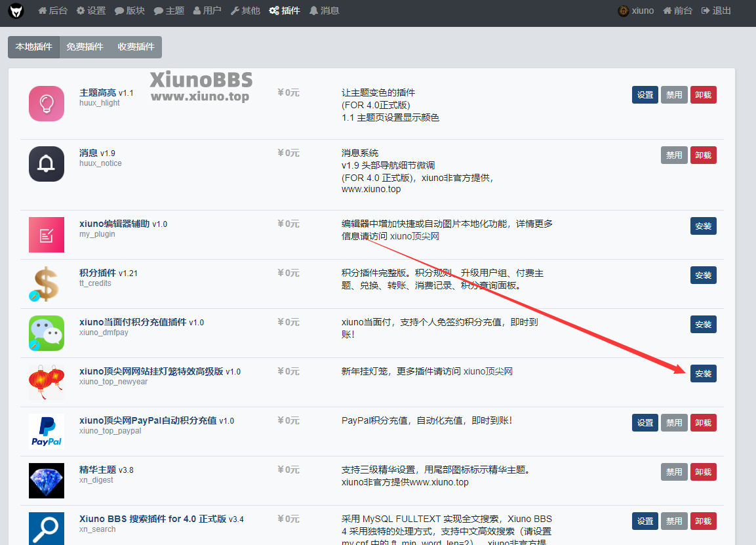
Task: Switch to the 免费插件 tab
Action: pos(85,47)
